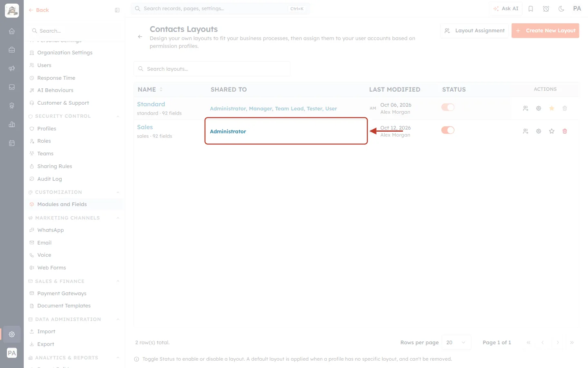This screenshot has height=368, width=588.
Task: Collapse the sidebar panel icon
Action: pos(117,10)
